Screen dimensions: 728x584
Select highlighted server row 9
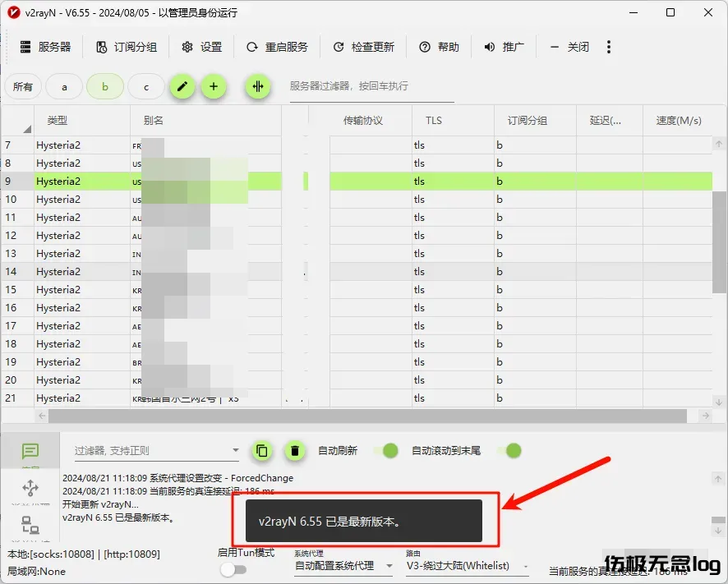pos(357,181)
